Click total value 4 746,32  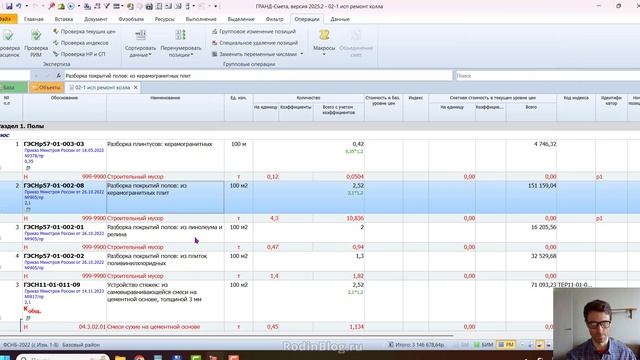(545, 144)
